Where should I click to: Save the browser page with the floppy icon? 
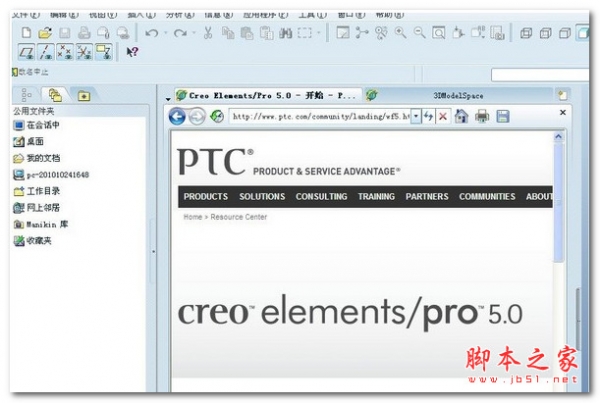[x=503, y=116]
